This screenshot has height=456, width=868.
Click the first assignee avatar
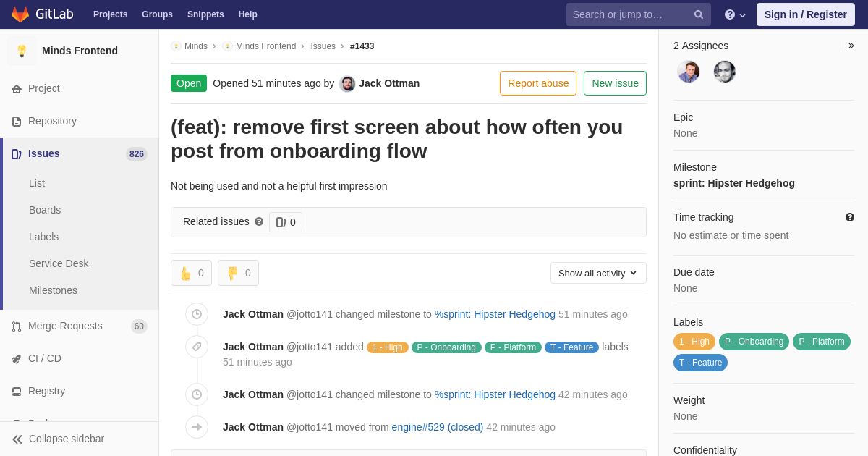point(689,72)
